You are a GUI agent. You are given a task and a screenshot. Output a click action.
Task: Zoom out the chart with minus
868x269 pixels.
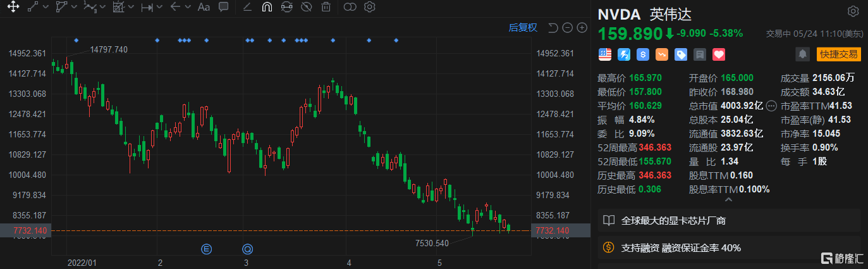click(x=567, y=27)
